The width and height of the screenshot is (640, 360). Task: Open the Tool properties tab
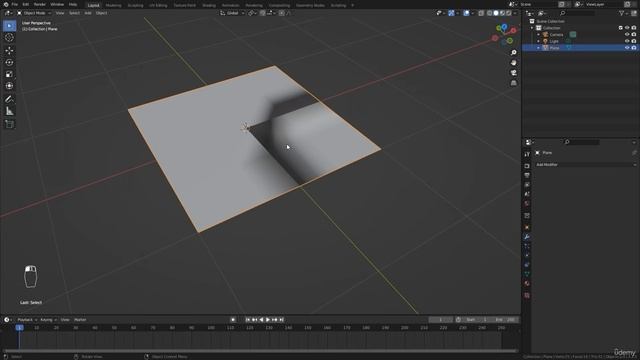[x=527, y=154]
